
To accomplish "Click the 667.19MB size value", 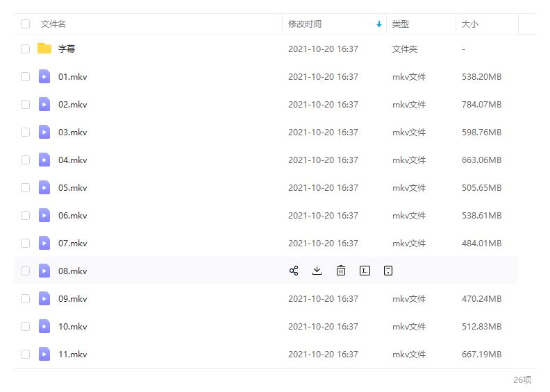I will tap(482, 354).
